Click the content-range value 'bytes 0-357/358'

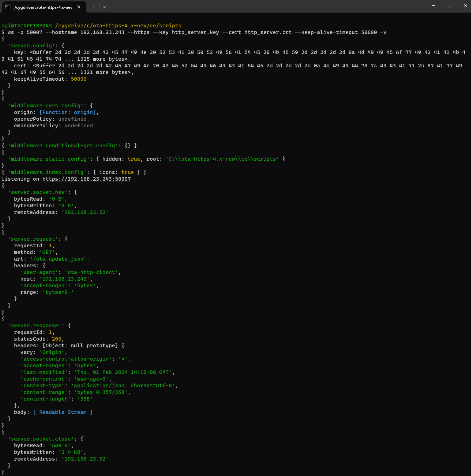click(101, 392)
